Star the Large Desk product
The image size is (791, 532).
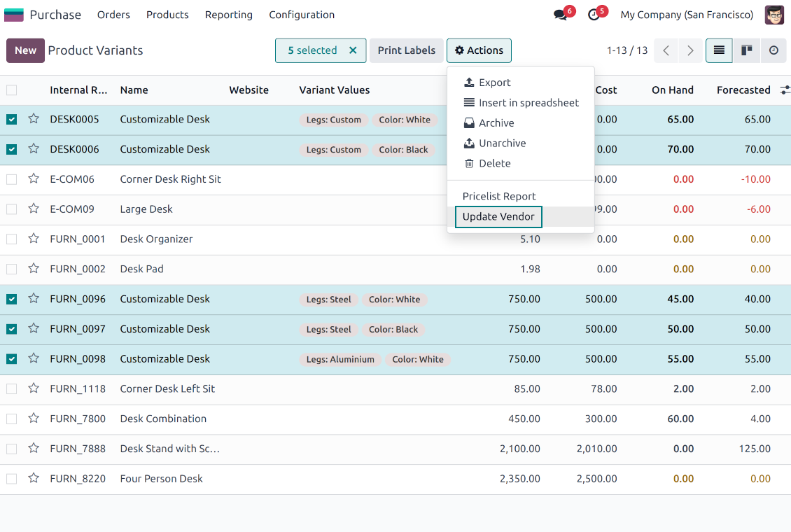pyautogui.click(x=34, y=209)
